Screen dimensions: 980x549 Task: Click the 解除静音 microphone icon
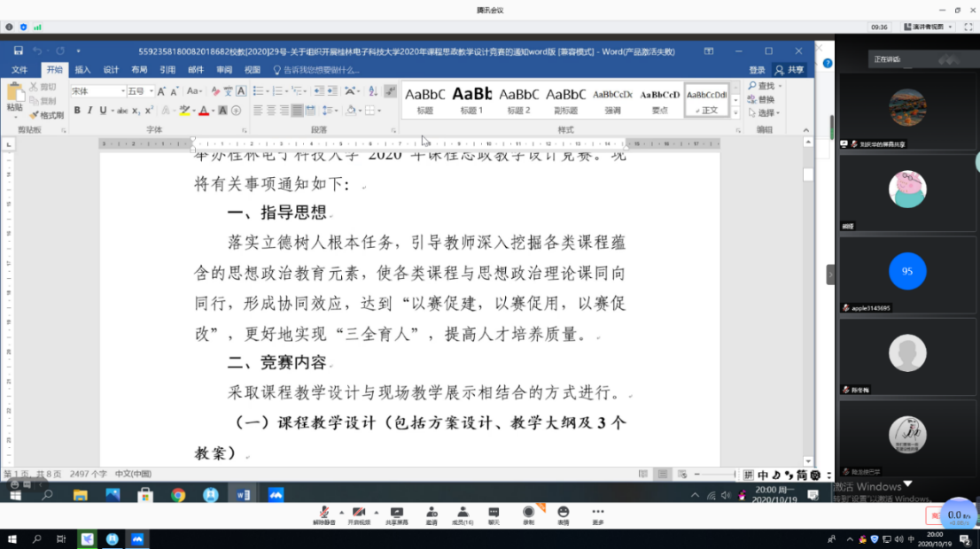pyautogui.click(x=324, y=513)
